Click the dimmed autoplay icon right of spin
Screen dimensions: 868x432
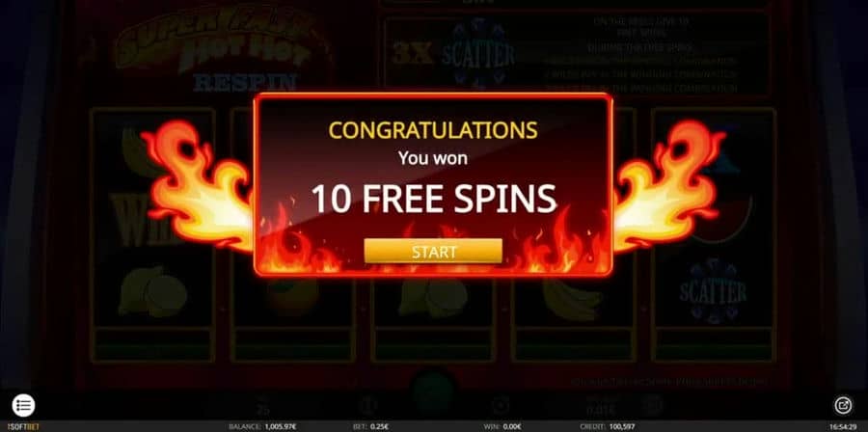pos(501,405)
